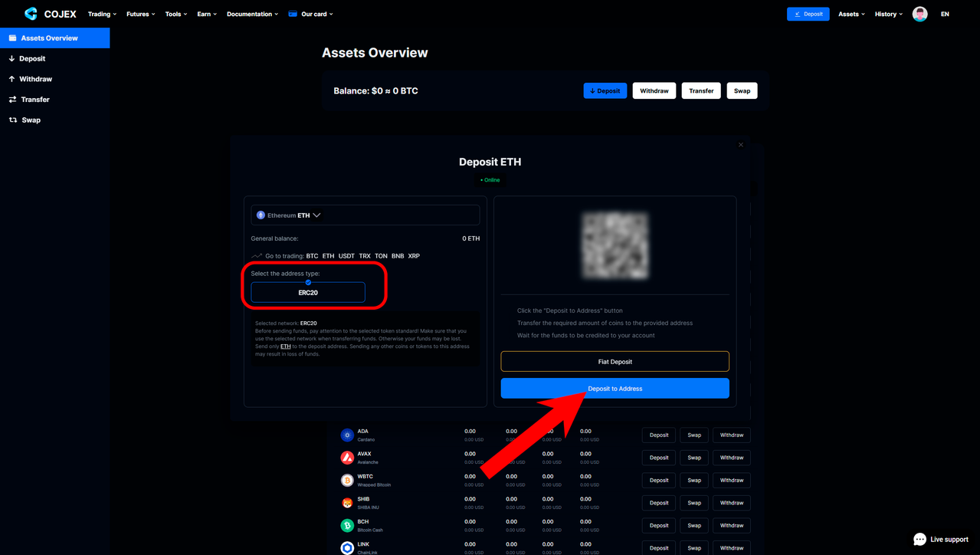This screenshot has width=980, height=555.
Task: Open the Assets dropdown in the header
Action: (851, 14)
